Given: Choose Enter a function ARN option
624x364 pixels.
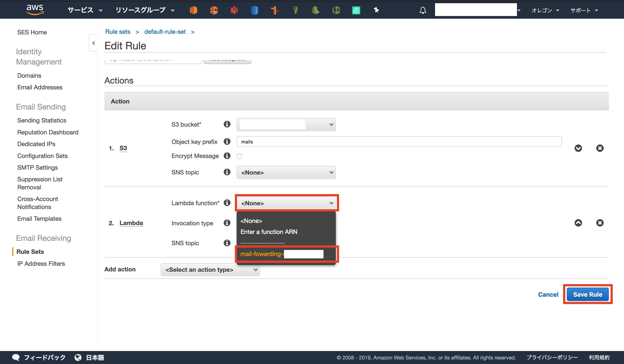Looking at the screenshot, I should (x=269, y=232).
